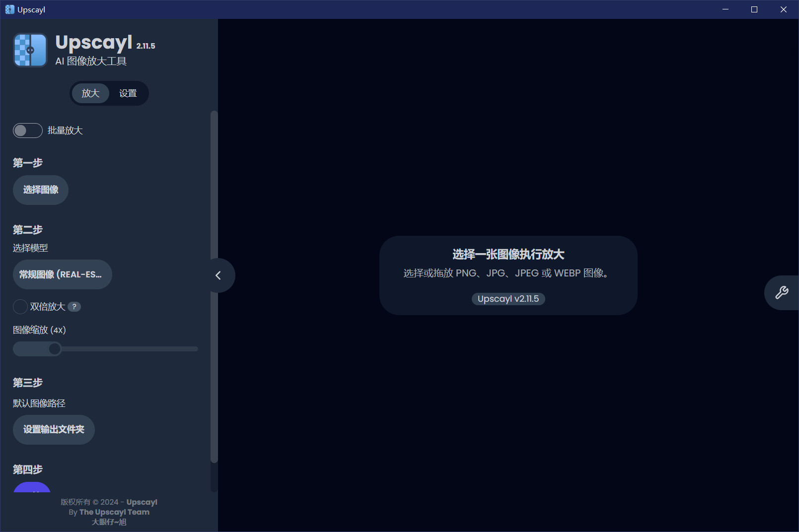Open the wrench tools panel on right edge
Viewport: 799px width, 532px height.
point(782,293)
